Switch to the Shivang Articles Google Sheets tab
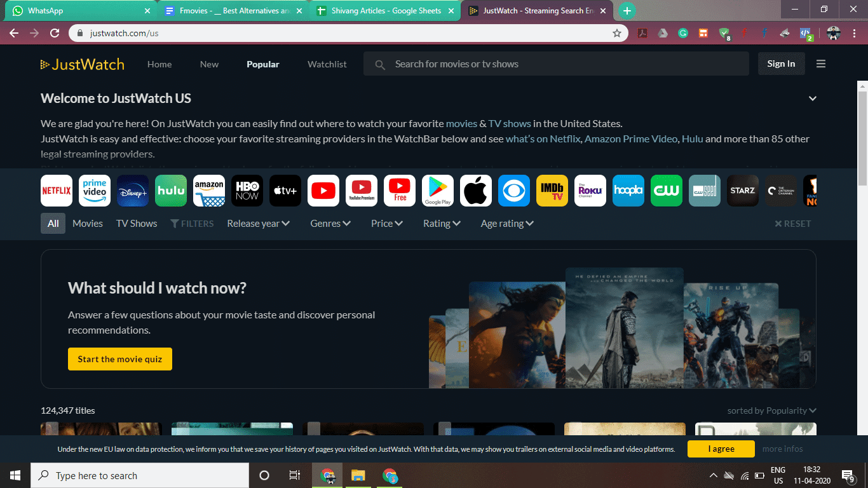This screenshot has width=868, height=488. [x=385, y=11]
